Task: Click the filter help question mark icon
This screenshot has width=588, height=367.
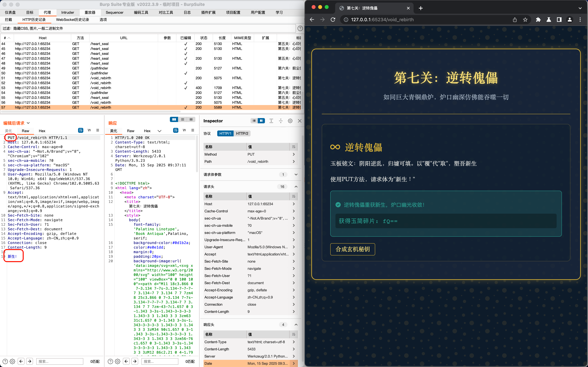Action: (300, 28)
